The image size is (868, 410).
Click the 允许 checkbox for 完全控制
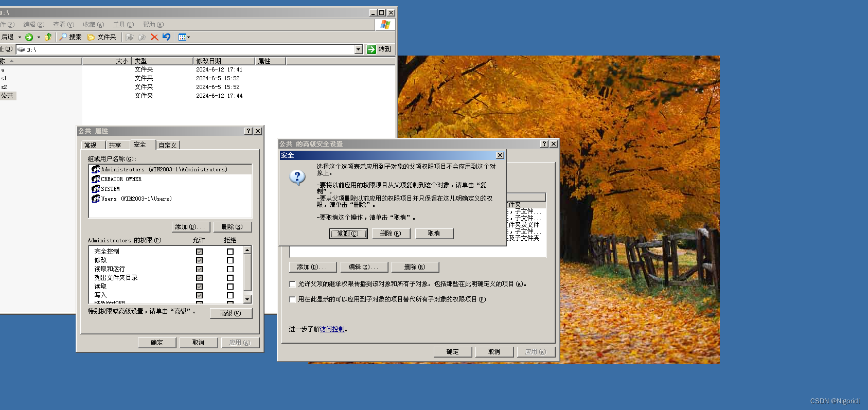coord(199,252)
